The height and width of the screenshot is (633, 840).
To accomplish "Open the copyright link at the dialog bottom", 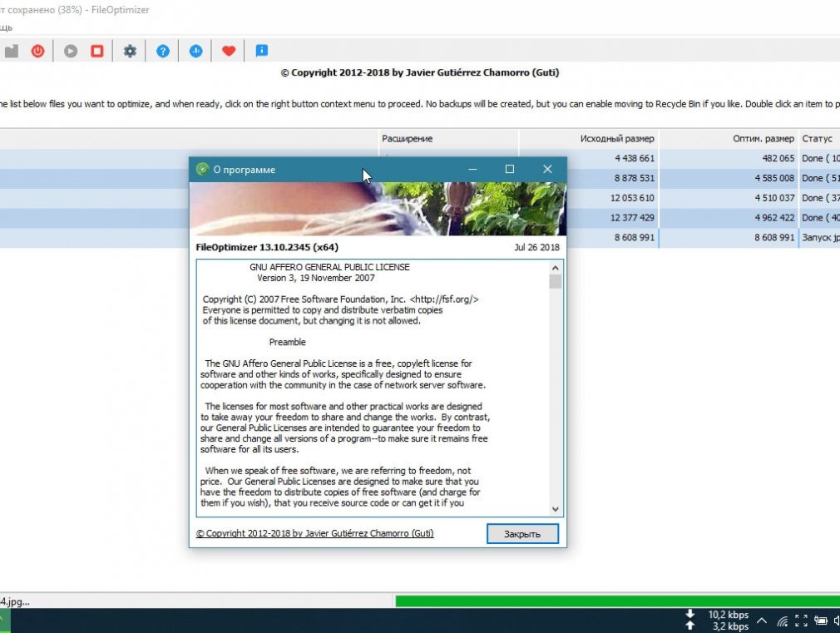I will (315, 533).
